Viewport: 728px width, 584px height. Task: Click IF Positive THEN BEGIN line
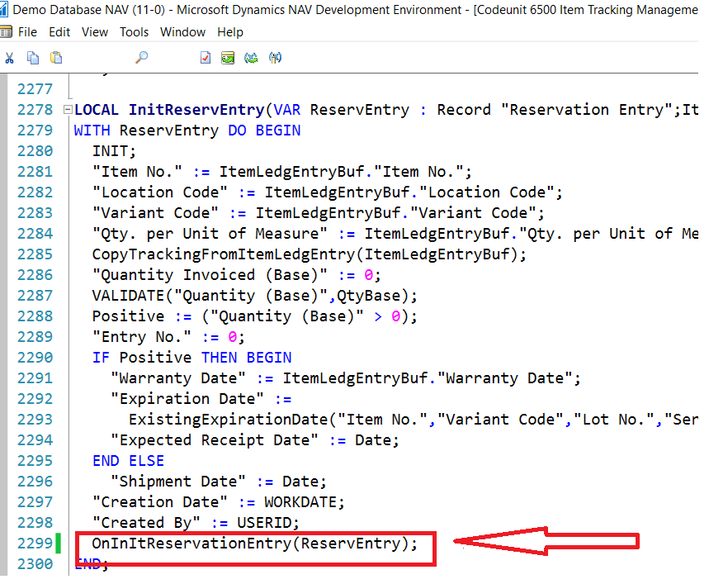pyautogui.click(x=191, y=358)
